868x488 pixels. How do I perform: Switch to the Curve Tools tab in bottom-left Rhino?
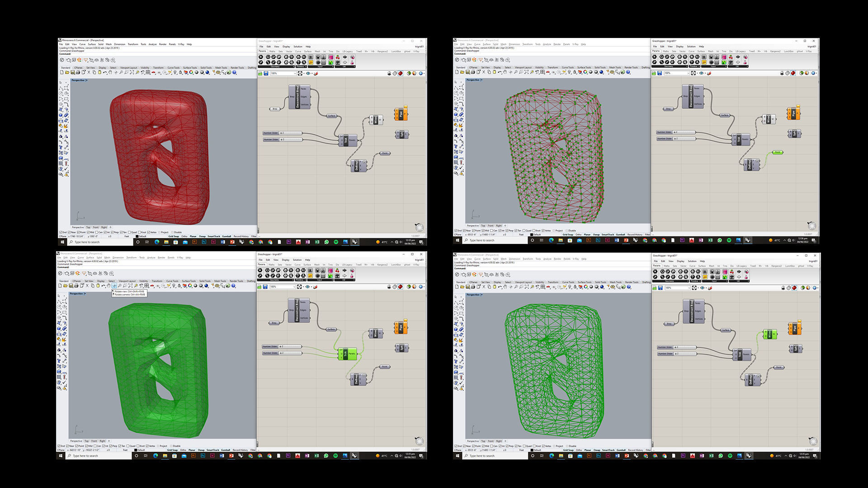(172, 281)
